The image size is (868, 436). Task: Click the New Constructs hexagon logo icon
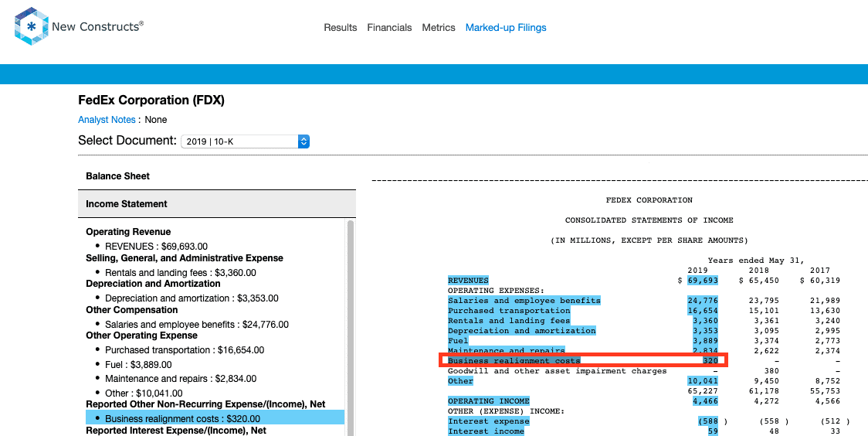coord(32,26)
